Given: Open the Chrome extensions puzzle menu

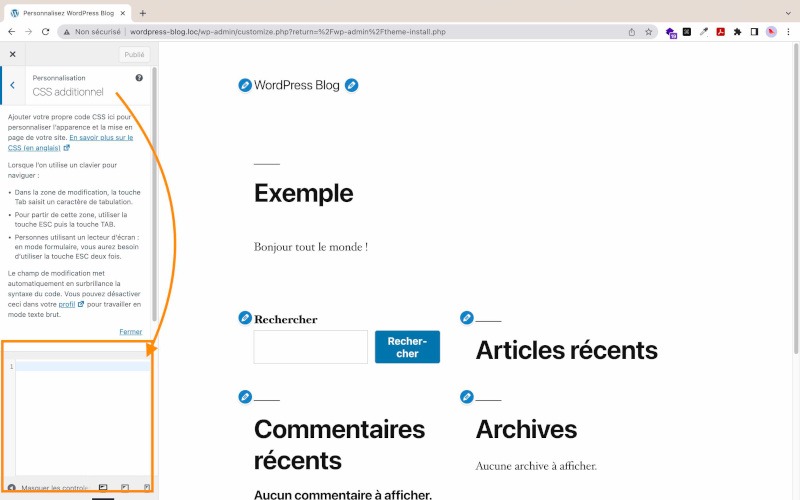Looking at the screenshot, I should tap(737, 32).
